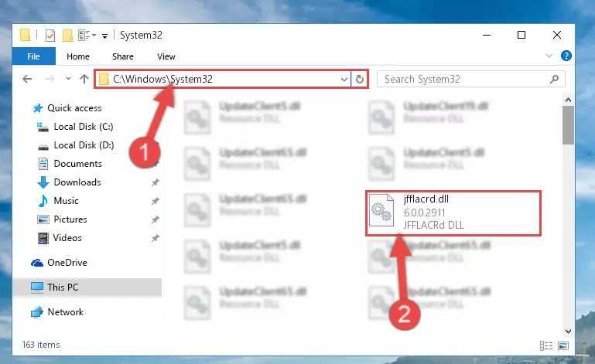
Task: Go up one folder level arrow
Action: pyautogui.click(x=84, y=79)
